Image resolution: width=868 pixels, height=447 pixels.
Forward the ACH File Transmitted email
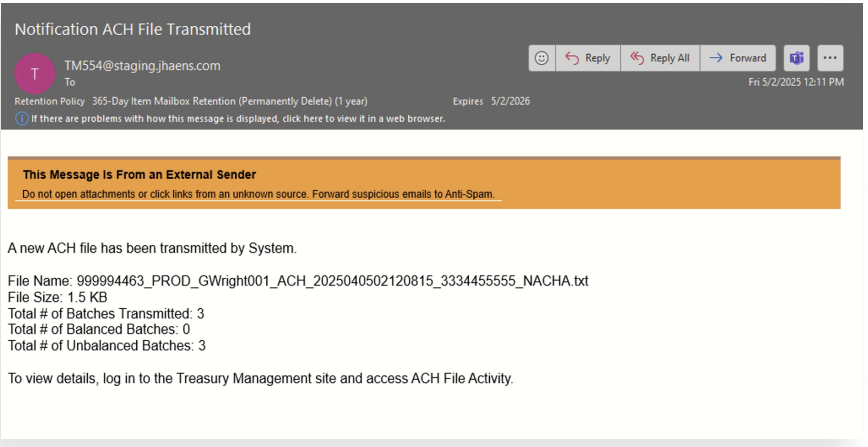click(738, 58)
